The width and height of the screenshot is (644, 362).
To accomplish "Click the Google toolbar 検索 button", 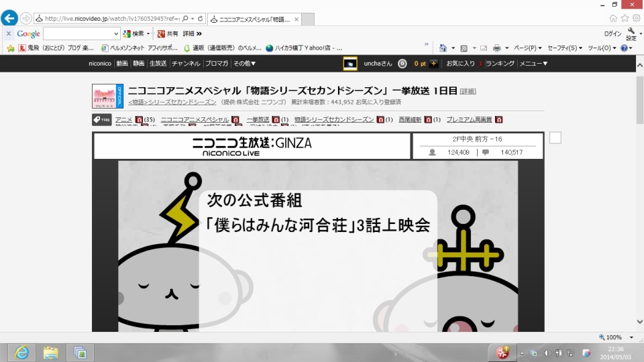I will (x=134, y=34).
